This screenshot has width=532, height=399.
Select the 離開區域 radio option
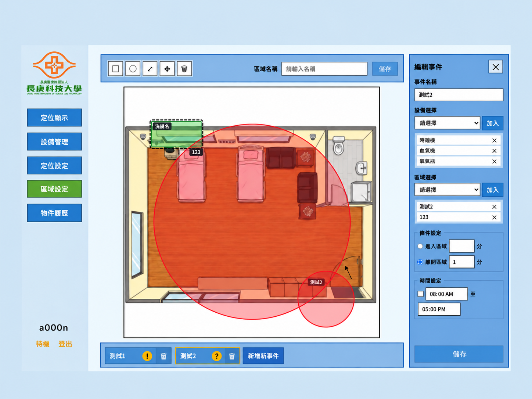click(x=420, y=262)
